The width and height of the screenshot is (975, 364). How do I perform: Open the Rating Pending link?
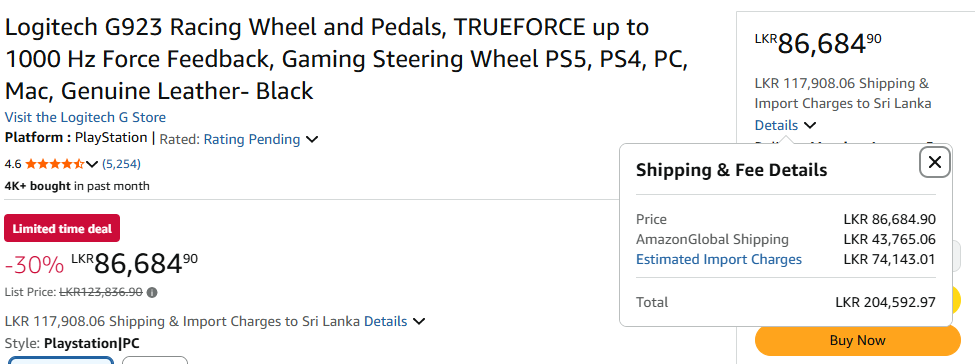(x=252, y=139)
